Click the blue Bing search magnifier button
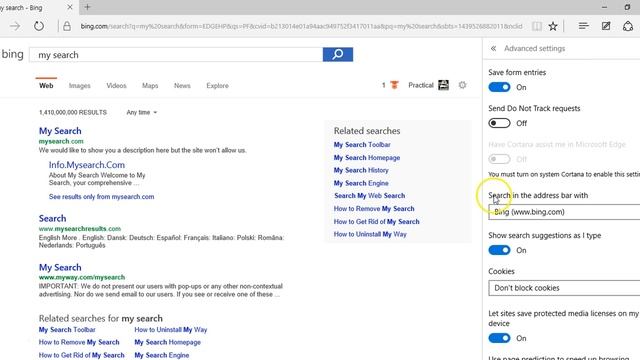This screenshot has width=640, height=360. tap(338, 54)
